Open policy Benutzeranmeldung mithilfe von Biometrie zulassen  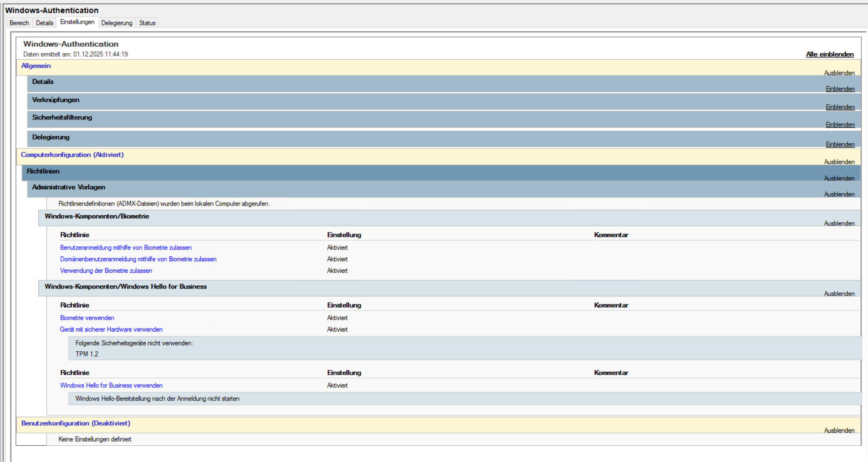pos(126,248)
